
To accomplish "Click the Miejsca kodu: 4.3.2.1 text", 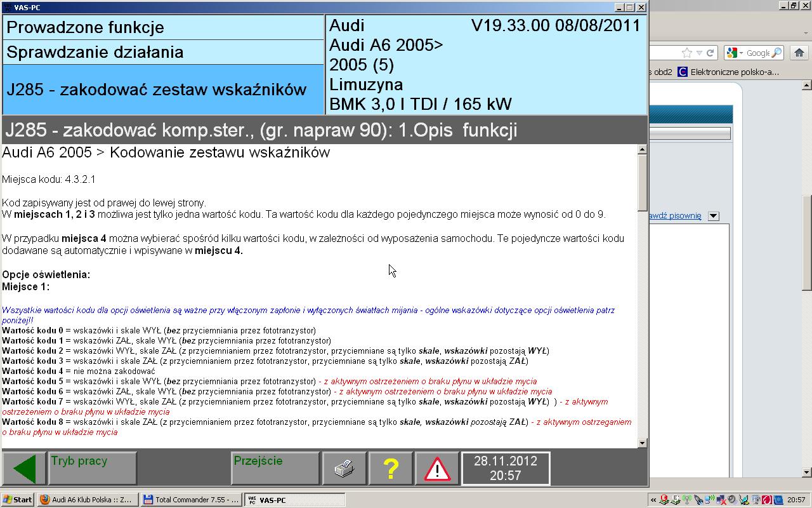I will 49,180.
